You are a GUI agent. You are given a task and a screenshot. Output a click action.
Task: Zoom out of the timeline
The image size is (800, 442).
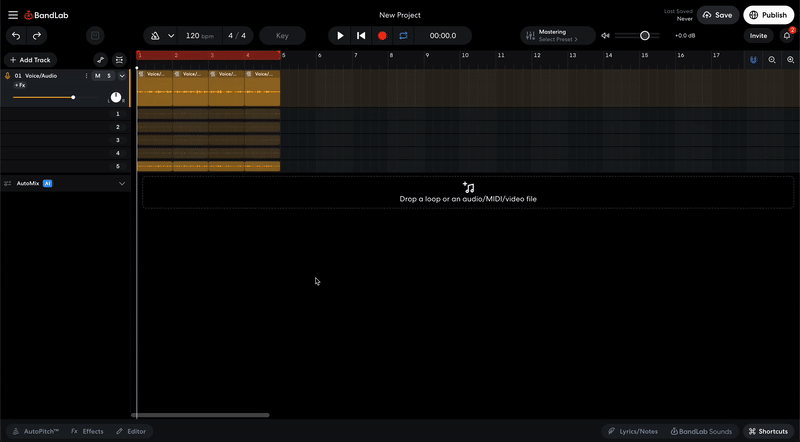point(790,60)
